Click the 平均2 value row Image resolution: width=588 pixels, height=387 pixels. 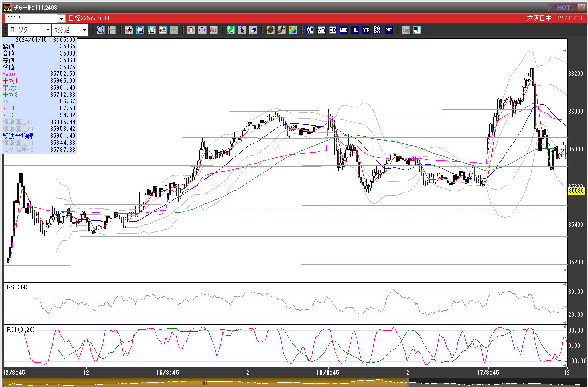[39, 88]
